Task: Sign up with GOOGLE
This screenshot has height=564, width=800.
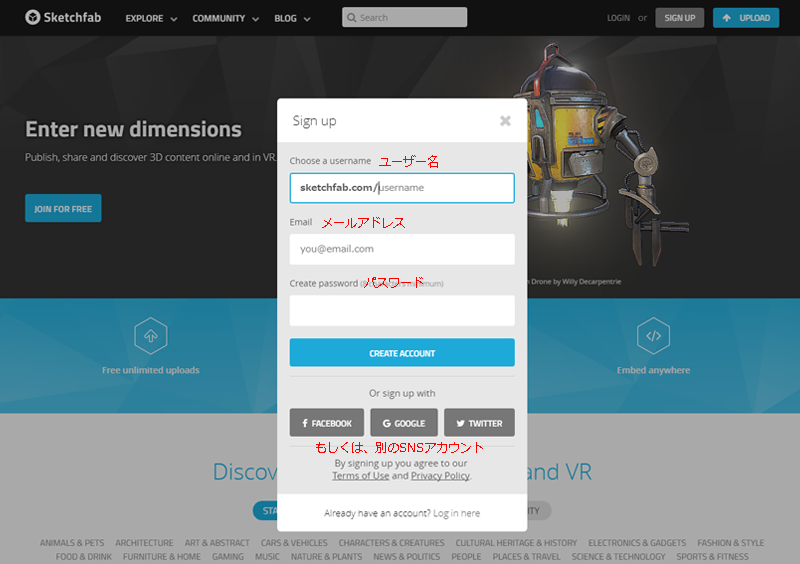Action: tap(404, 423)
